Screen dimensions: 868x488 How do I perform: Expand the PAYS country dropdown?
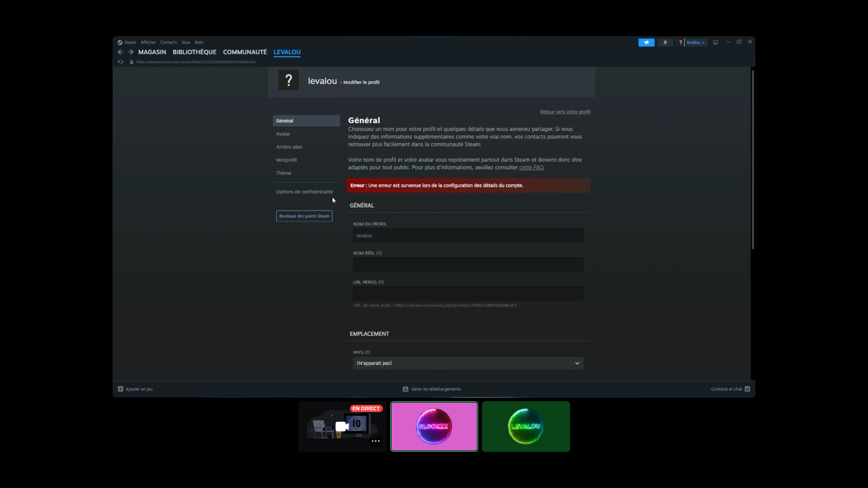[x=468, y=363]
